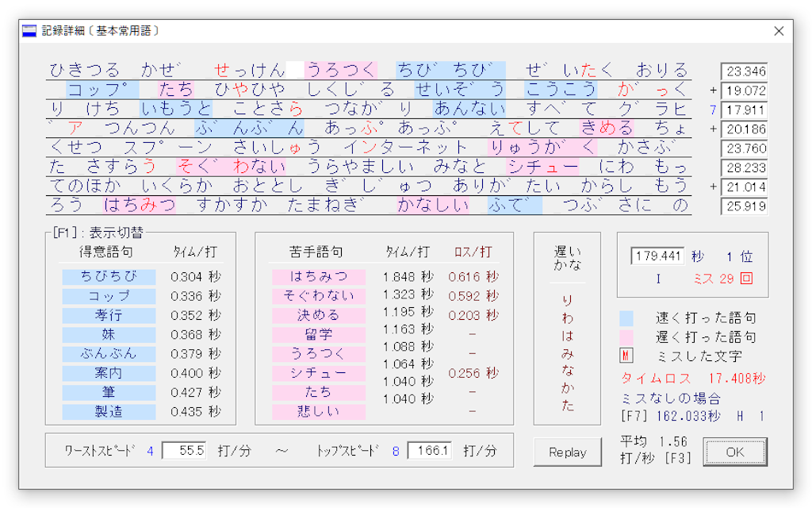Click the time value 1.848 秒

[409, 277]
